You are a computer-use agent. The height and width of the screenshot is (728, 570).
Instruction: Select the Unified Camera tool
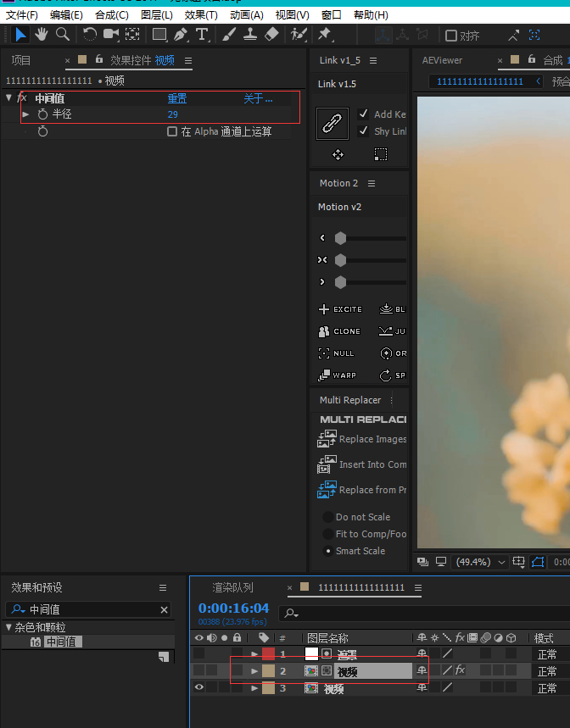tap(110, 35)
